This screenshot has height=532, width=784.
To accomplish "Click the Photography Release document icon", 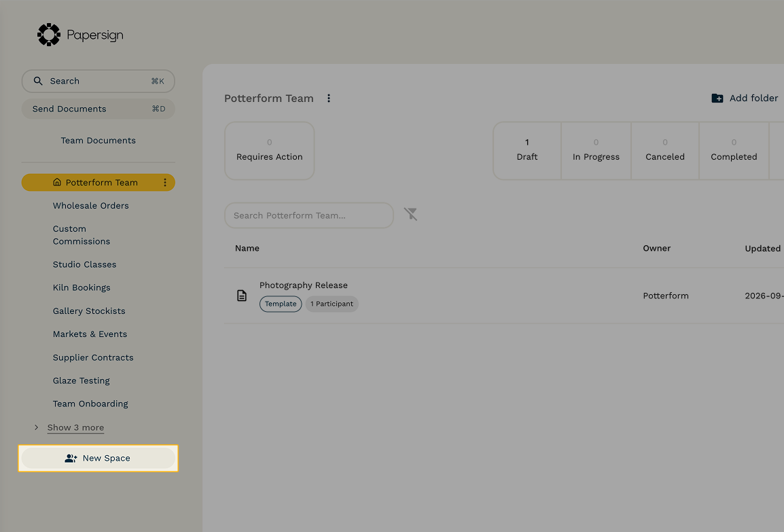I will 242,296.
